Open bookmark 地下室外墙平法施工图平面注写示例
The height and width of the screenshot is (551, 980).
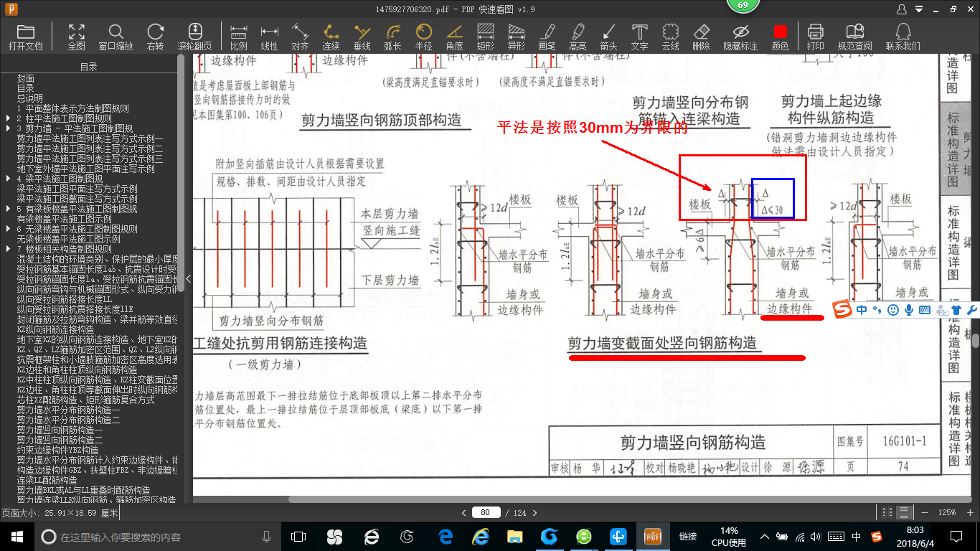click(x=86, y=169)
